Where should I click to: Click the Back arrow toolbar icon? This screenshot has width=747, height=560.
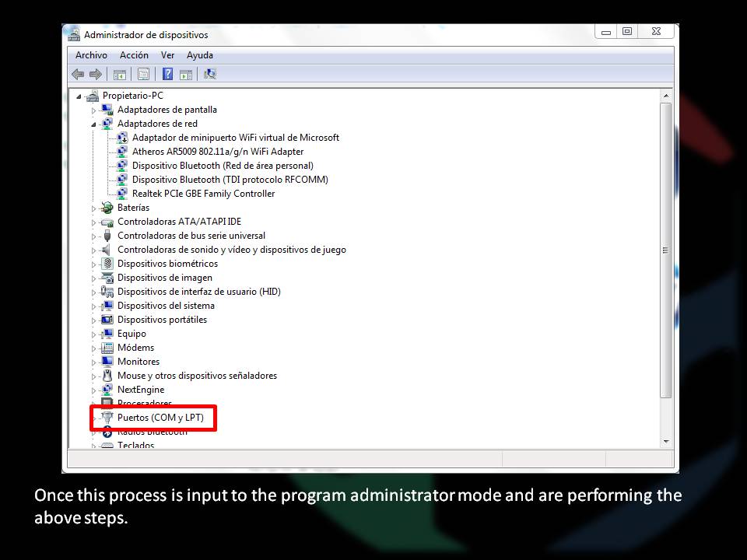pos(78,75)
